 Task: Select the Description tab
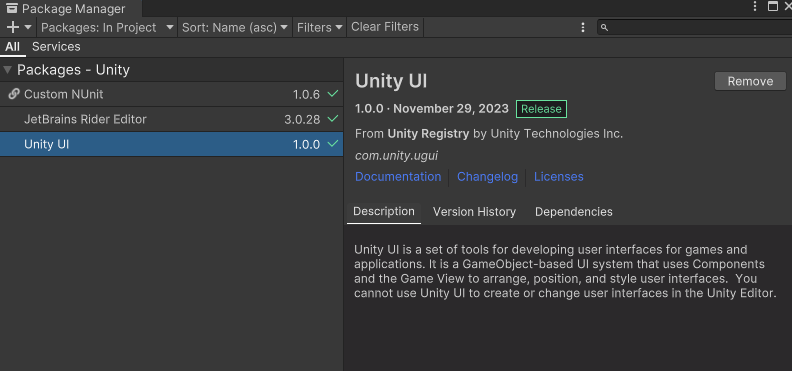pyautogui.click(x=384, y=211)
